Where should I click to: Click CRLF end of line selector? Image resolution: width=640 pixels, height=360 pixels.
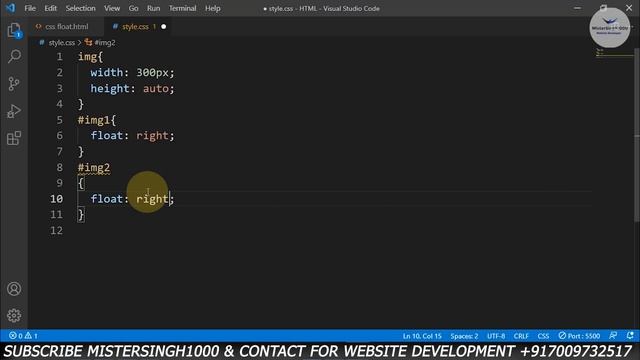coord(521,336)
